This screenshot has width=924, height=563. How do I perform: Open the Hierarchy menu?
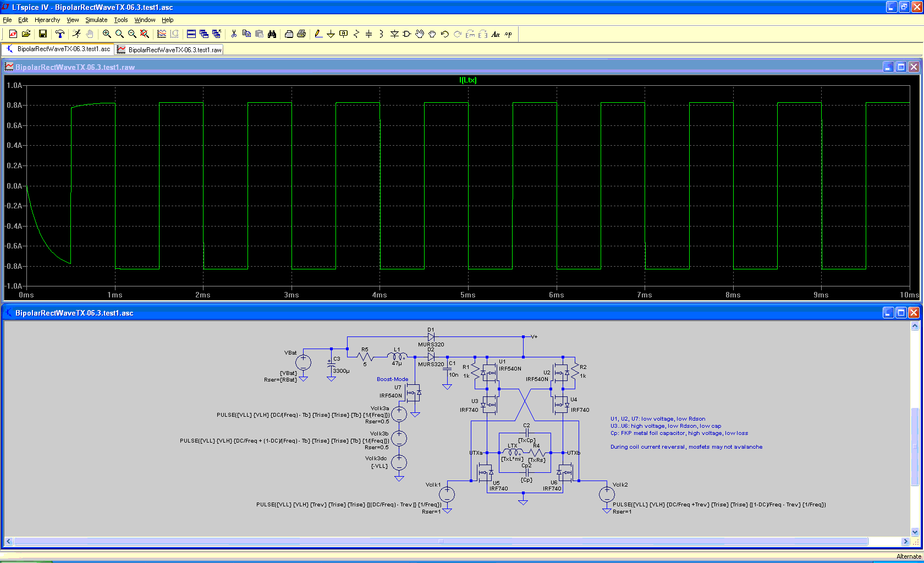(x=47, y=20)
